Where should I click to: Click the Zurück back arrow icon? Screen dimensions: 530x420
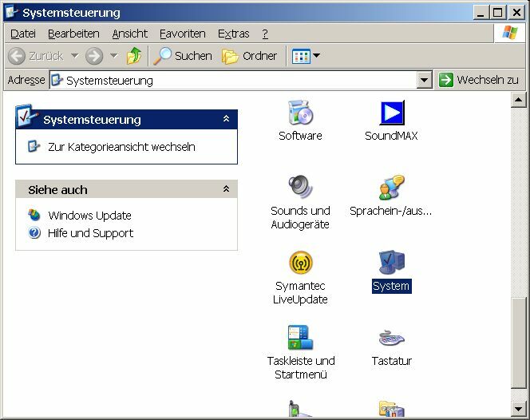coord(16,56)
